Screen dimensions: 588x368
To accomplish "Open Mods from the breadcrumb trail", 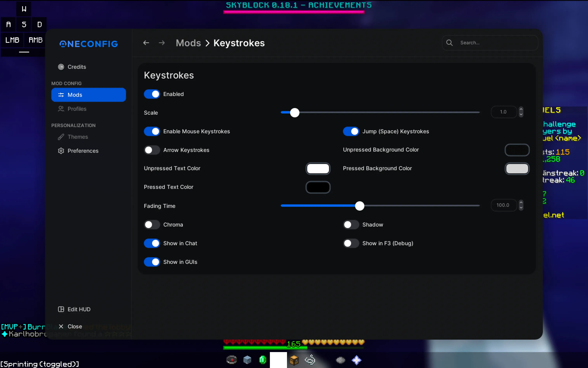I will coord(188,43).
